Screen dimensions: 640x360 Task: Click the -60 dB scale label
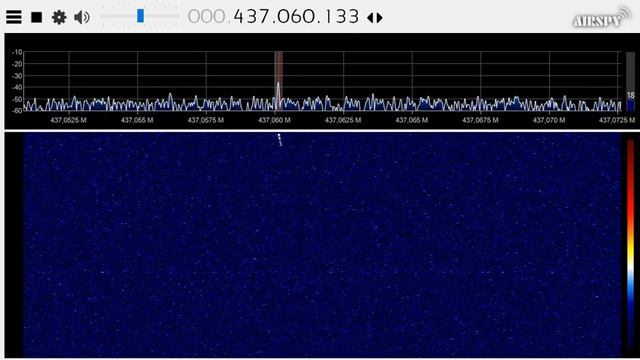tap(17, 111)
